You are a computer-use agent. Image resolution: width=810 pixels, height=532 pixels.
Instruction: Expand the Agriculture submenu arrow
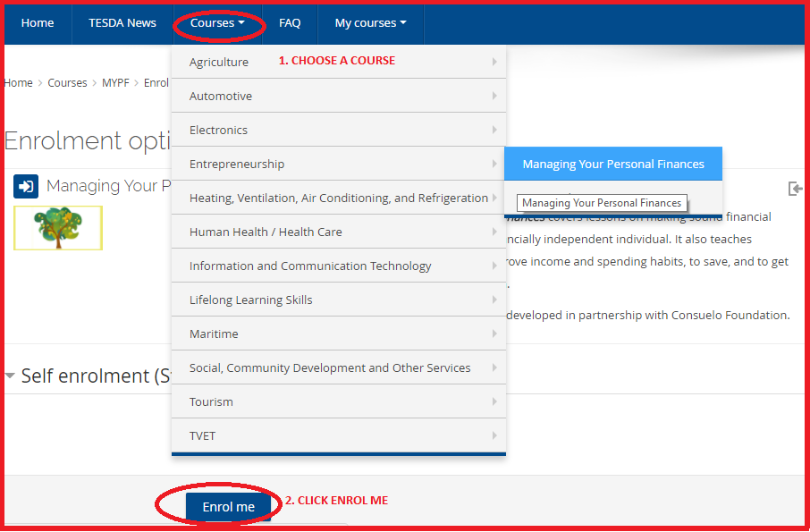tap(494, 62)
